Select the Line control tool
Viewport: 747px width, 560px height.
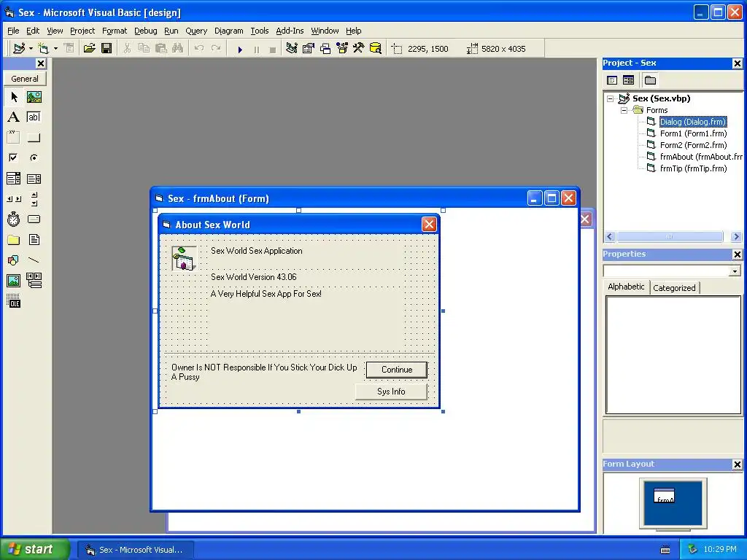click(34, 260)
